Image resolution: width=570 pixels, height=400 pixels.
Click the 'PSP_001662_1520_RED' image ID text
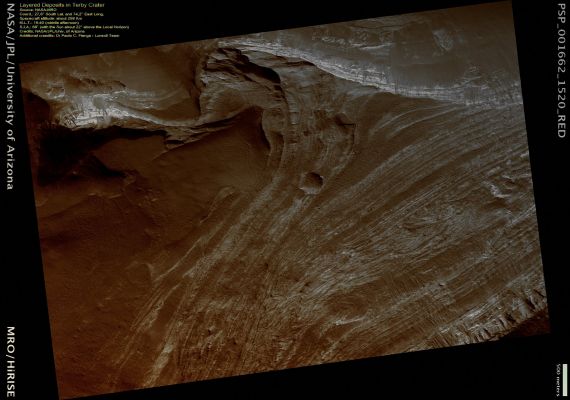[561, 70]
